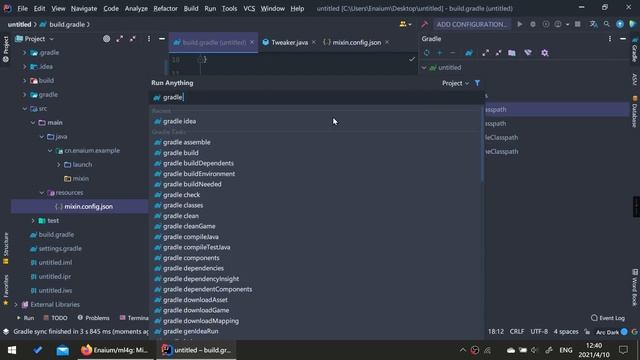The image size is (640, 360).
Task: Toggle offline mode in Gradle toolbar
Action: 528,53
